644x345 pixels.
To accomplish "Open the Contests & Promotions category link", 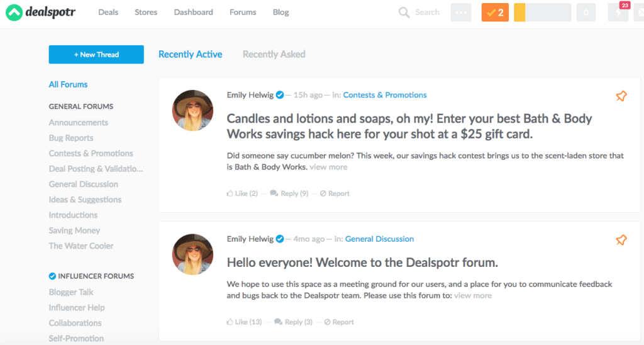I will [384, 95].
